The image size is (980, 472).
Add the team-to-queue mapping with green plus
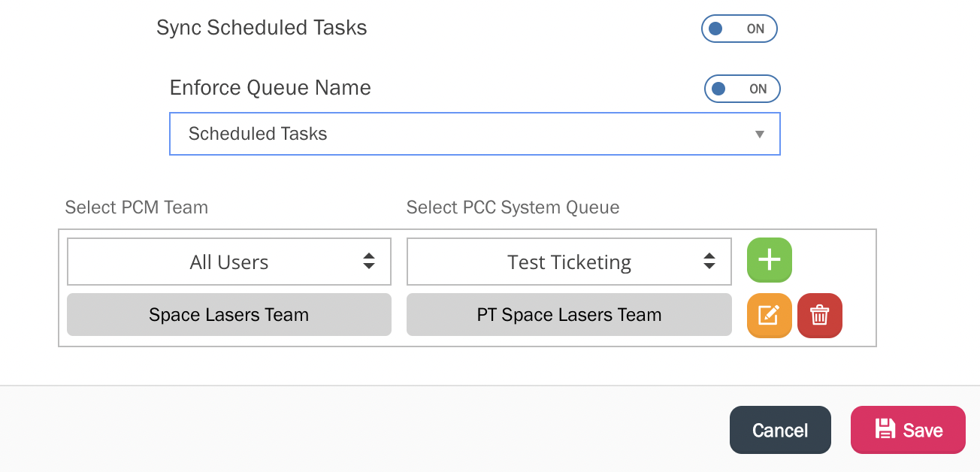coord(769,260)
